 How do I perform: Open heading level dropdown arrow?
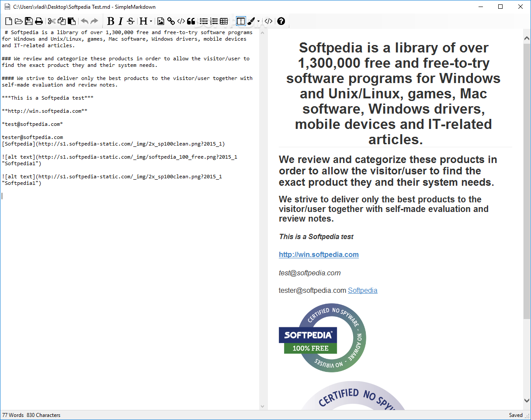click(151, 21)
